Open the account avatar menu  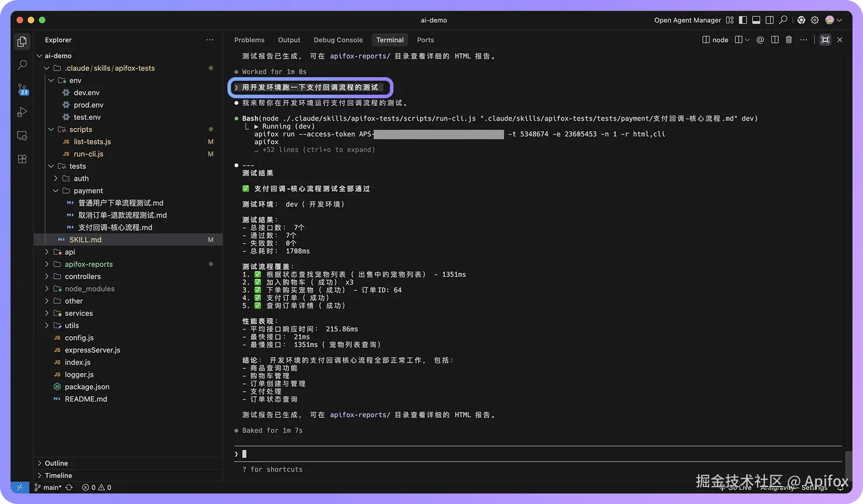[833, 20]
